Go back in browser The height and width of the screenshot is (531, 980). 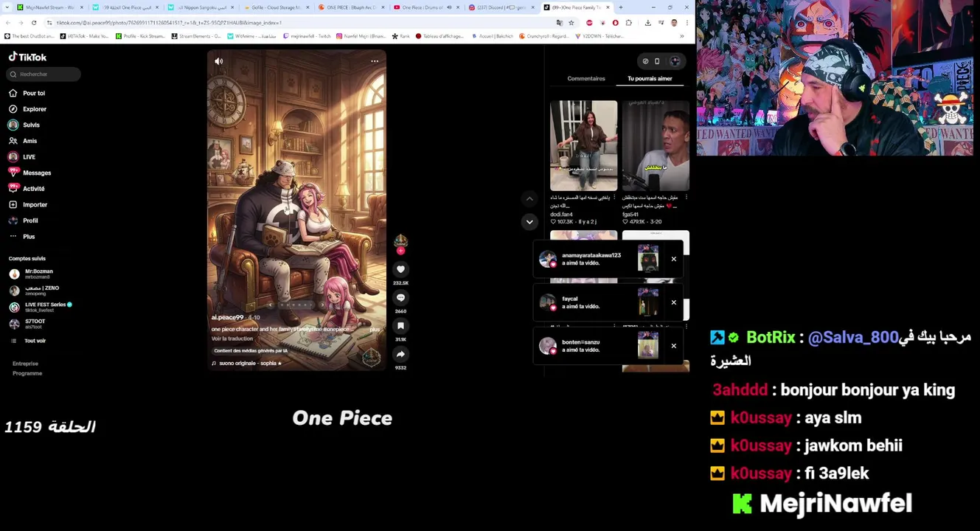pos(7,23)
